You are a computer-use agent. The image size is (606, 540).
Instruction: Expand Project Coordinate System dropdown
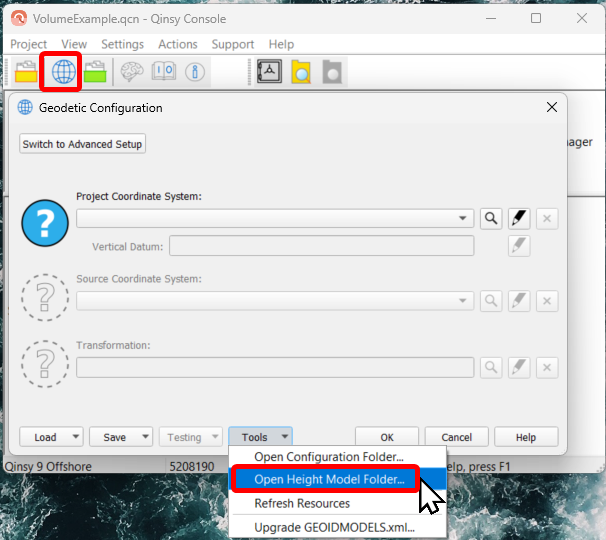[463, 218]
